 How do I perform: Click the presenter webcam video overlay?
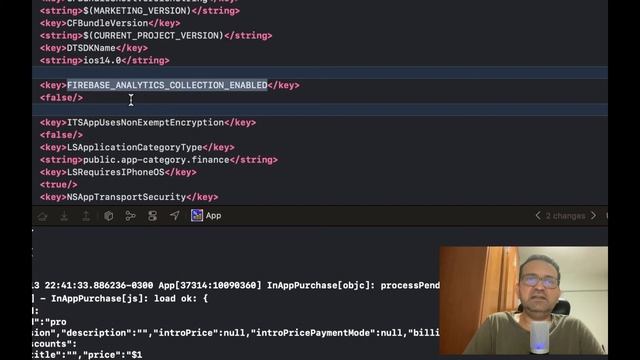(524, 300)
